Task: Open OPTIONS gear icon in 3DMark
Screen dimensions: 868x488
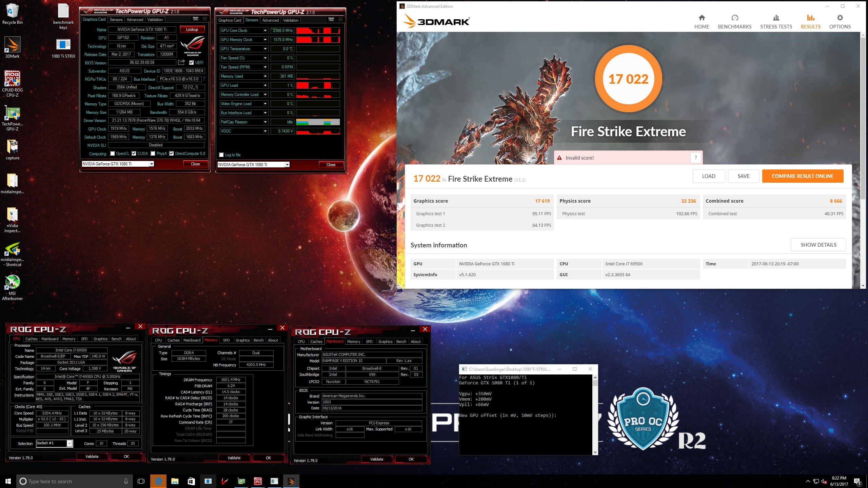Action: (840, 18)
